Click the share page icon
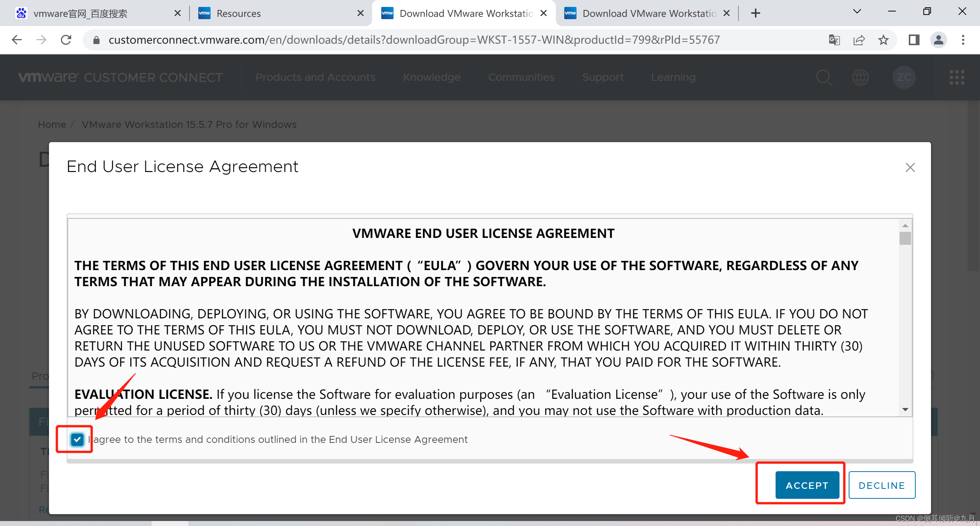Screen dimensions: 980x526 859,40
